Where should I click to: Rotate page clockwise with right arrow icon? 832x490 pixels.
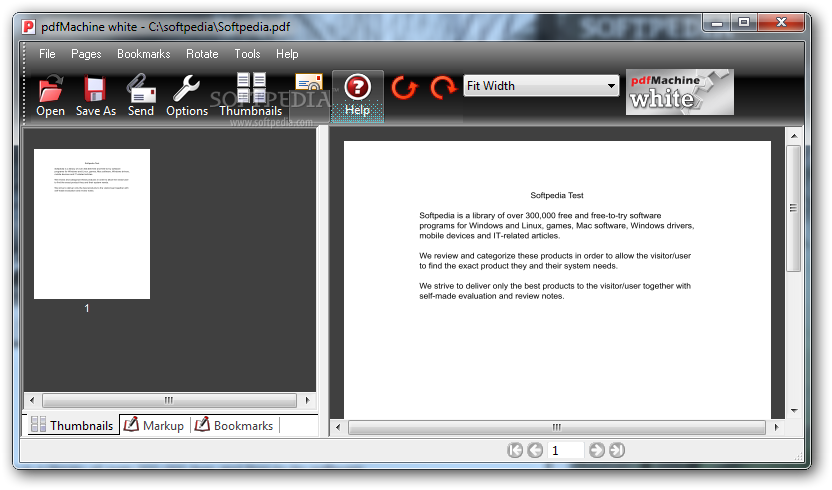(x=443, y=88)
